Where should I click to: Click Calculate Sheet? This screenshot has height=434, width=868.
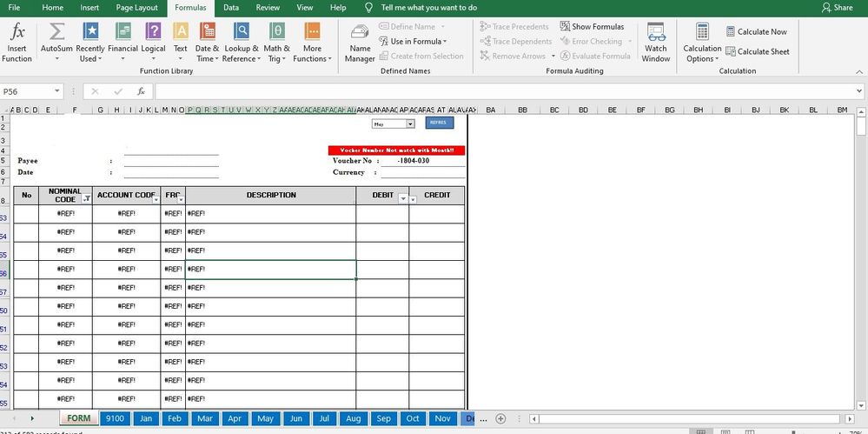pos(758,51)
